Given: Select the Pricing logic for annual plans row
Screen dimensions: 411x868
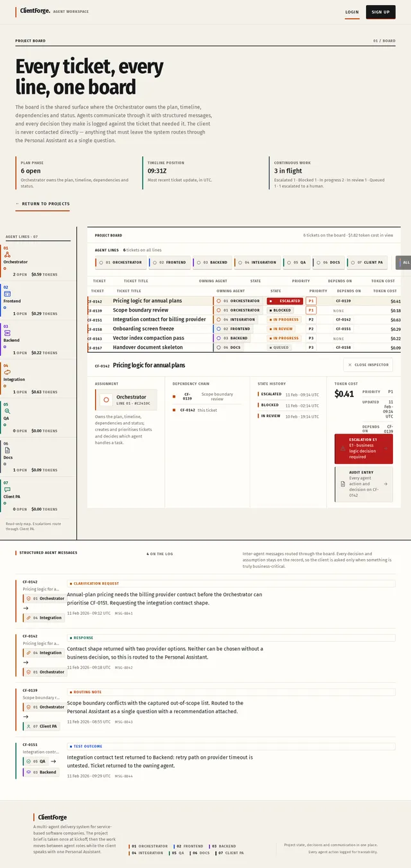Looking at the screenshot, I should 244,301.
